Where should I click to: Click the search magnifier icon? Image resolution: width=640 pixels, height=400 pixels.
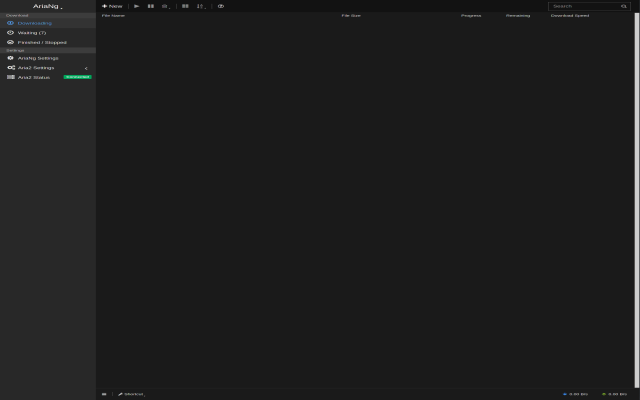click(x=624, y=6)
